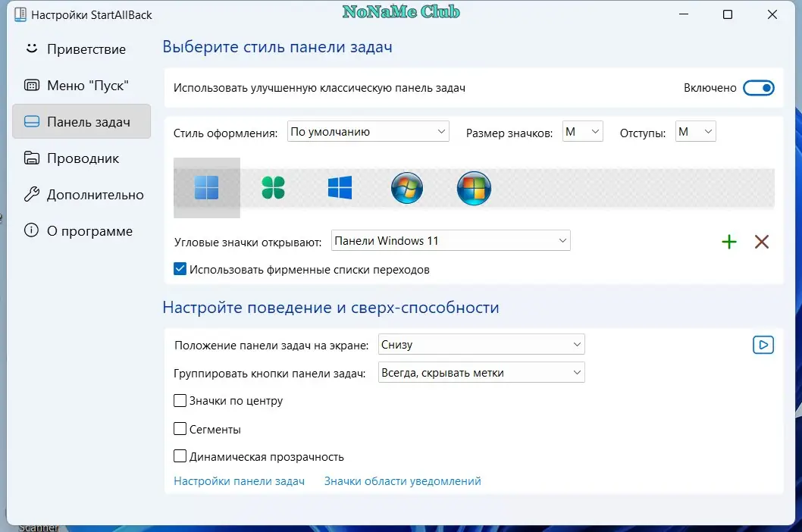802x532 pixels.
Task: Select the Windows 10 flat logo start icon
Action: (x=340, y=188)
